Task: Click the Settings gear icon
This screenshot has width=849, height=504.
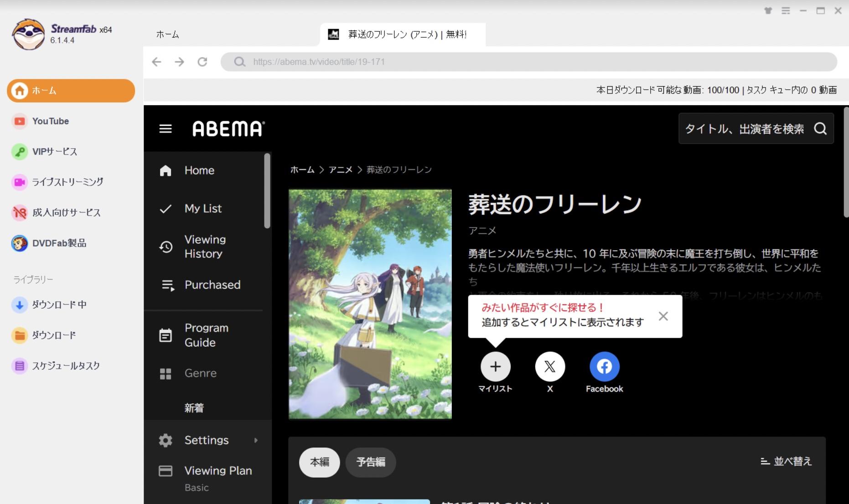Action: click(166, 440)
